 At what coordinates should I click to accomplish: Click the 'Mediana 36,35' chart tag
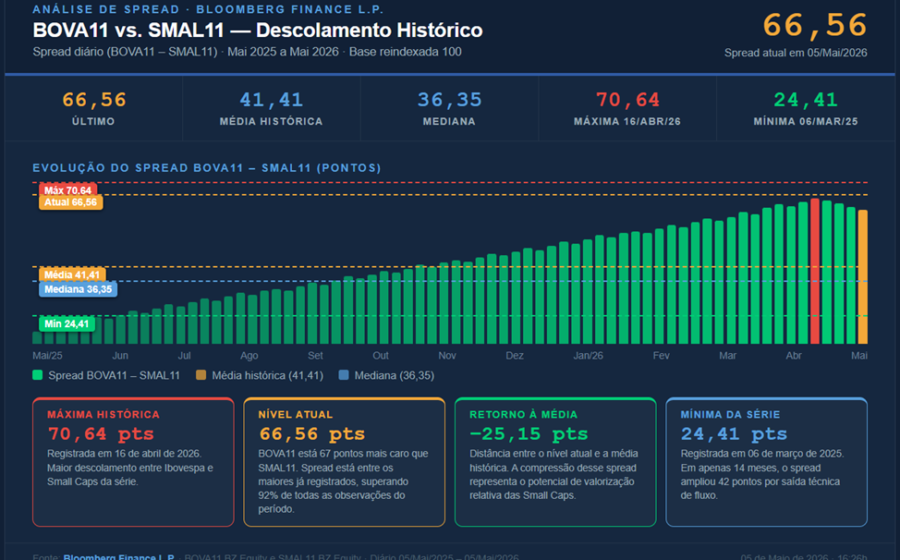78,289
